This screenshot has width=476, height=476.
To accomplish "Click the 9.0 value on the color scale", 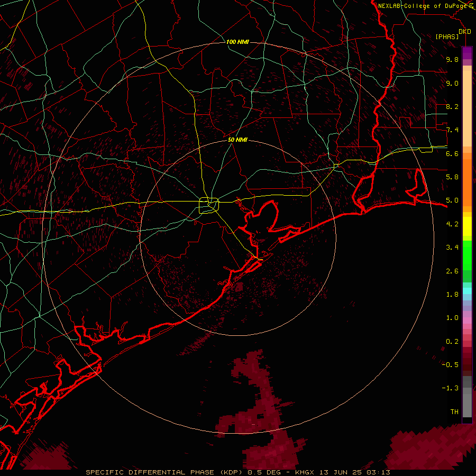I will pos(452,83).
